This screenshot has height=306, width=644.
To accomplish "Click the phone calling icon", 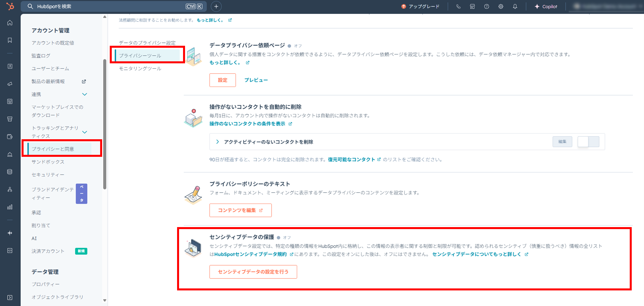I will pos(458,7).
